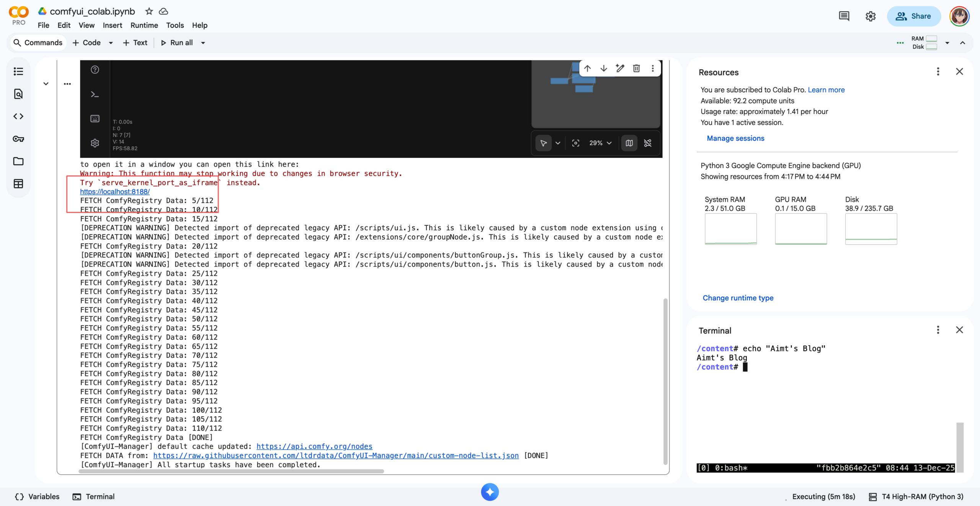Viewport: 980px width, 506px height.
Task: Open the code snippets sidebar icon
Action: point(18,116)
